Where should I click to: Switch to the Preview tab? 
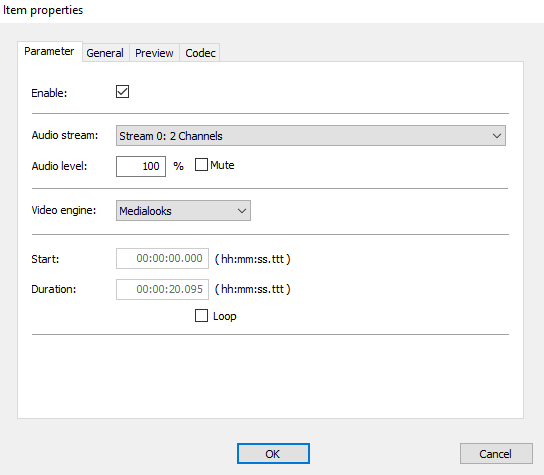tap(154, 53)
